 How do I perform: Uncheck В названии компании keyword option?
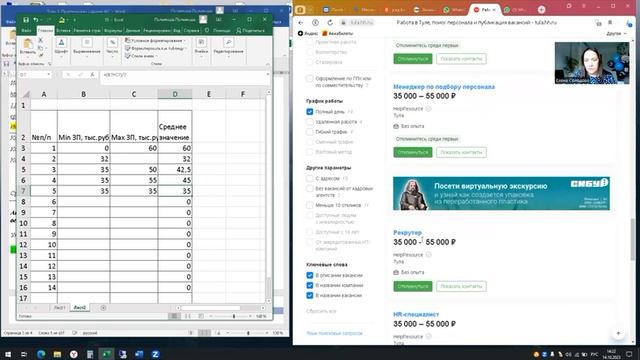coord(310,285)
